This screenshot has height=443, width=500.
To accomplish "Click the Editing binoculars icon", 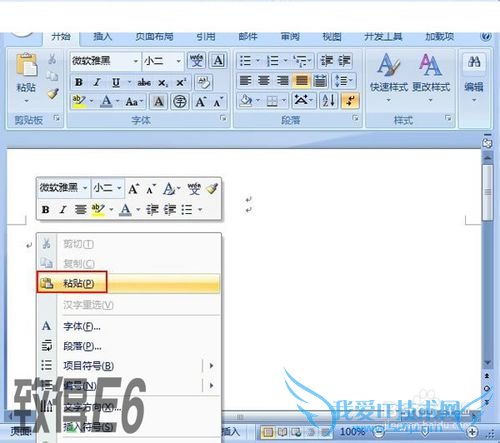I will click(474, 62).
